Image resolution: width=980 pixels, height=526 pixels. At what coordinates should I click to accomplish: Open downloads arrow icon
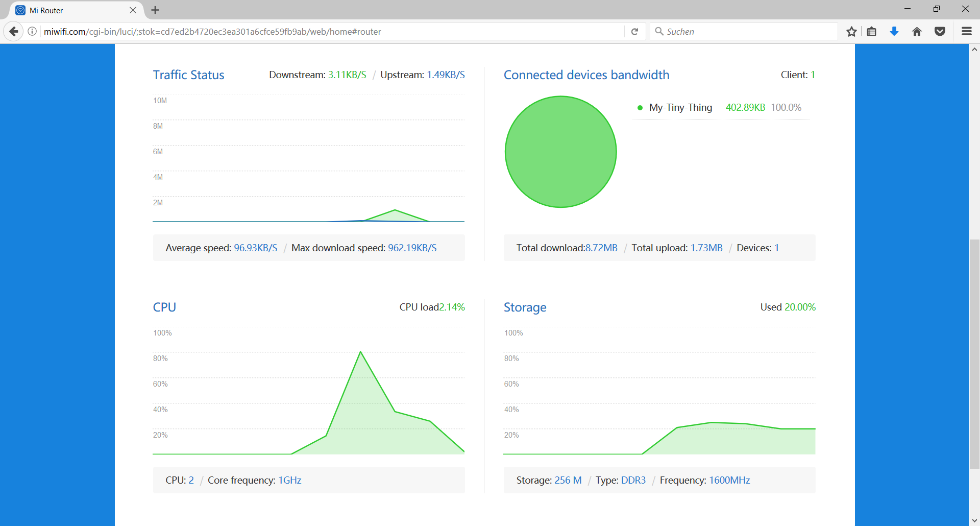pyautogui.click(x=894, y=32)
